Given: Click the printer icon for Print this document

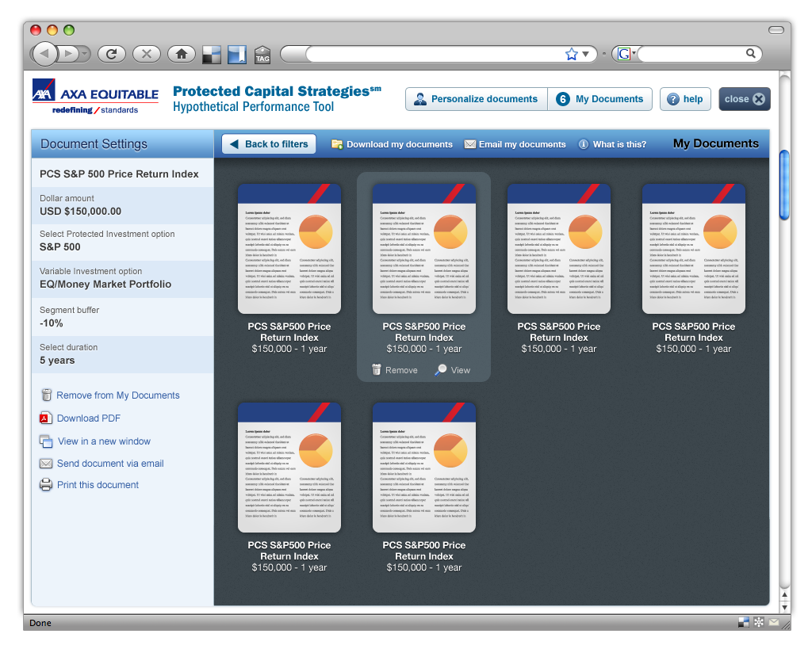Looking at the screenshot, I should [46, 485].
